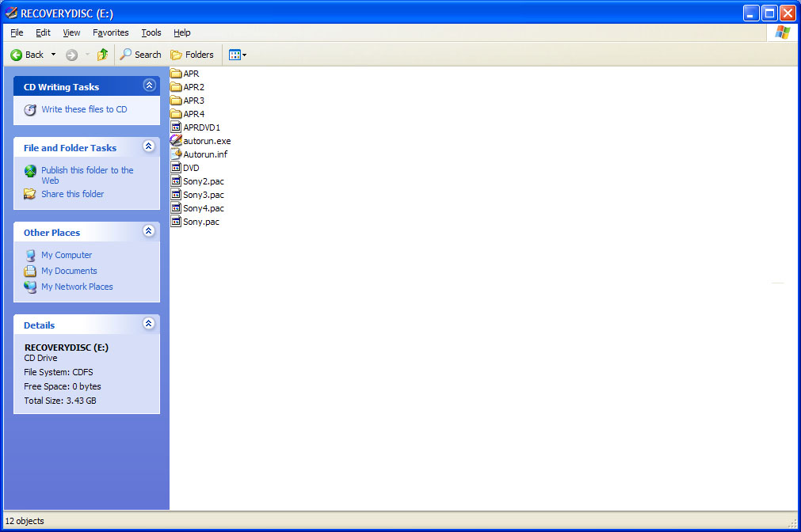Click the 'Free Space: 0 bytes' text
801x532 pixels.
(63, 386)
